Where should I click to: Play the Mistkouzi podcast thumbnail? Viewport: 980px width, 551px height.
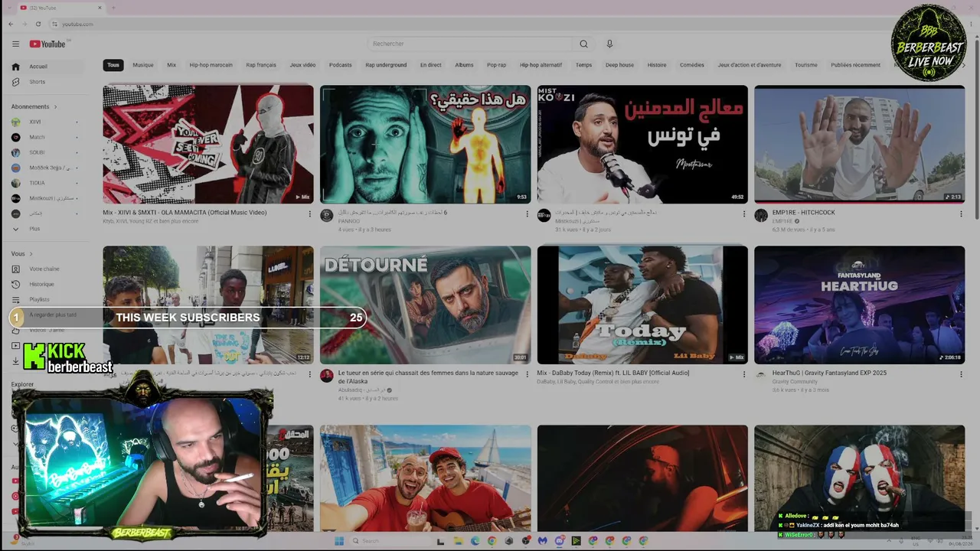642,144
